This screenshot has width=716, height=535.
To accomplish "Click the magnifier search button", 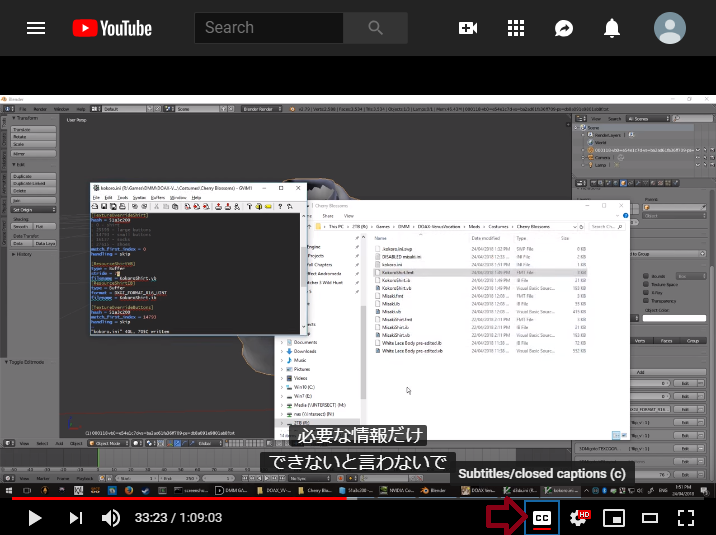I will (375, 28).
